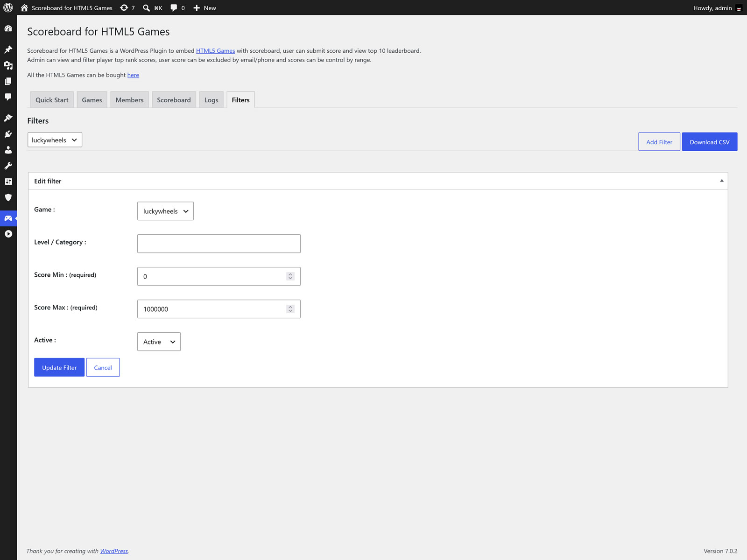Screen dimensions: 747x560
Task: Open the comments bubble in admin bar
Action: [174, 7]
